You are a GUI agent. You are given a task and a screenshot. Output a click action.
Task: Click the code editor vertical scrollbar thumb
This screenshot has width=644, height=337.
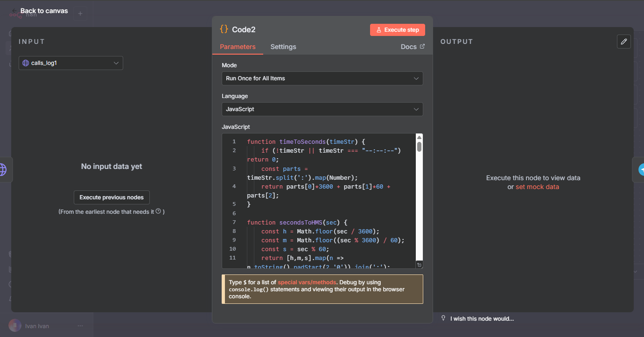click(419, 147)
